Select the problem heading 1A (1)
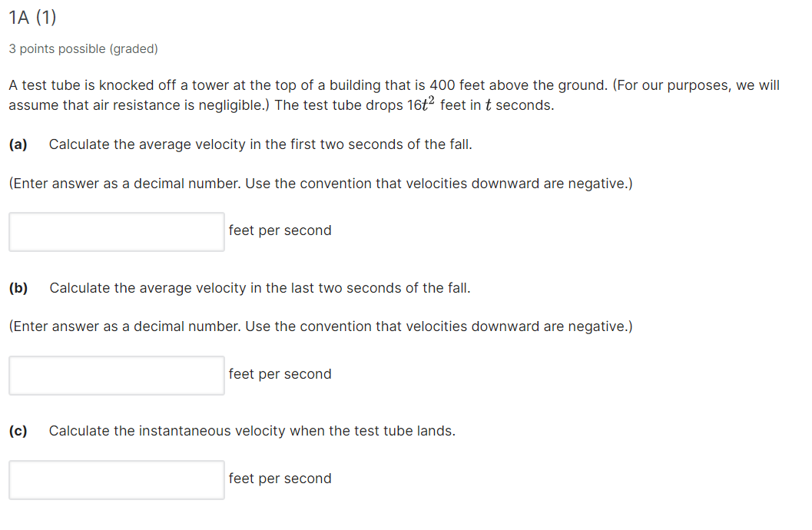This screenshot has width=812, height=530. pyautogui.click(x=31, y=16)
